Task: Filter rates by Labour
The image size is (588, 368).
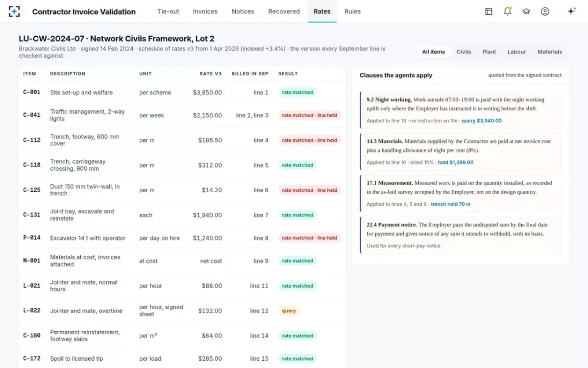Action: point(516,52)
